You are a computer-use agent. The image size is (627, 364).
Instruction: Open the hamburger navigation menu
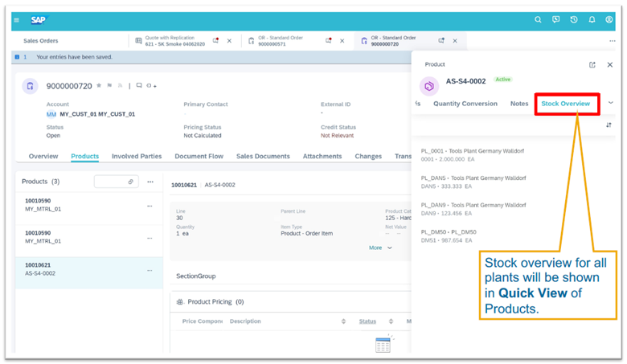[x=16, y=20]
